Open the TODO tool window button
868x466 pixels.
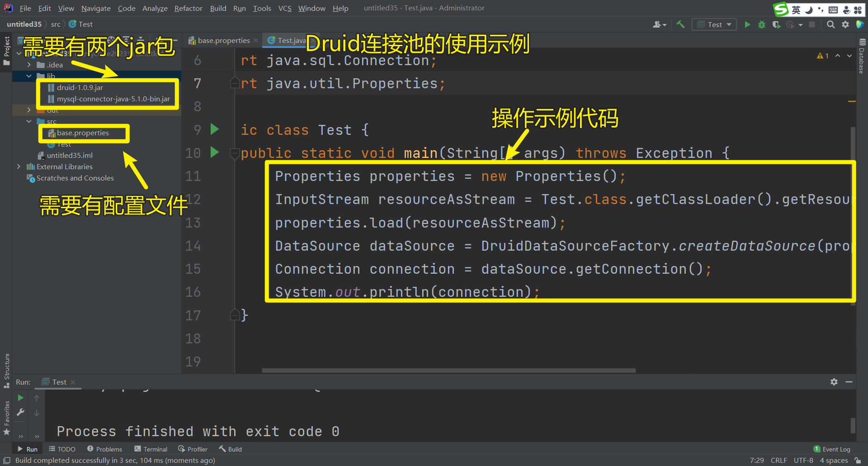62,449
